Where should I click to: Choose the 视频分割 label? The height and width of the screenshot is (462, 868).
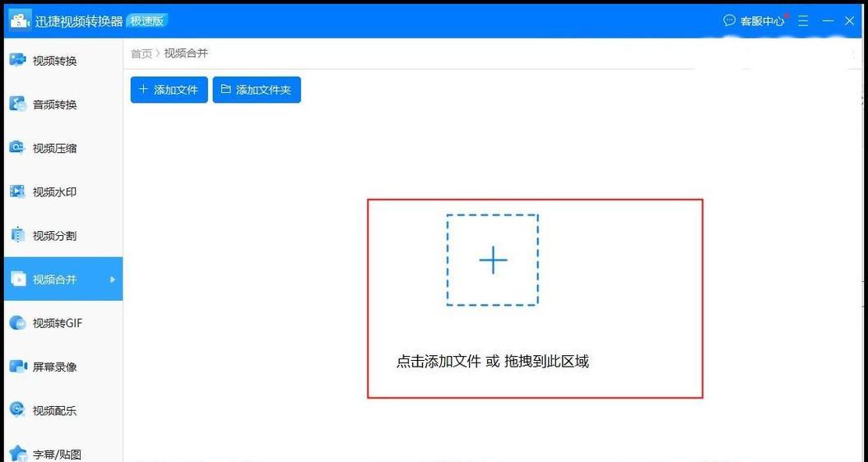pyautogui.click(x=54, y=236)
